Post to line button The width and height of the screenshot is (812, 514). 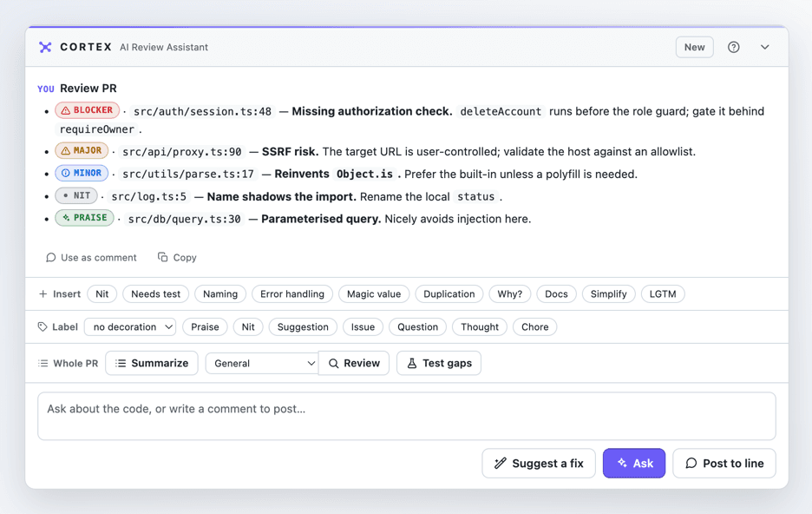click(x=724, y=464)
